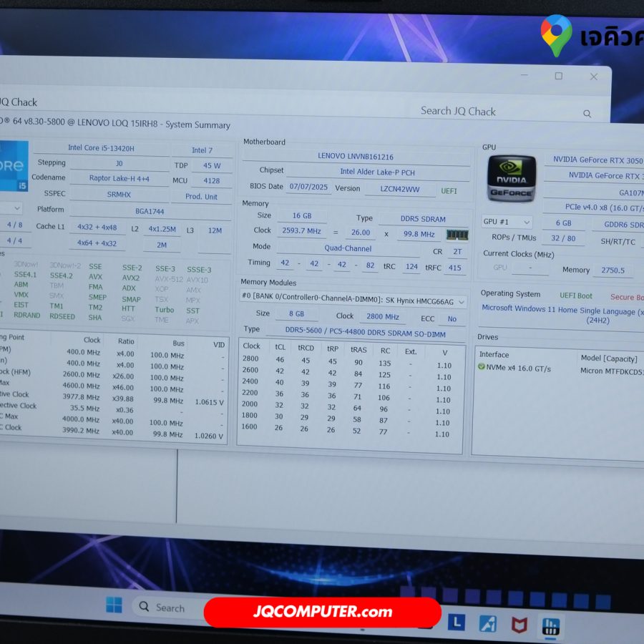Expand the memory module selector dropdown

click(x=462, y=302)
